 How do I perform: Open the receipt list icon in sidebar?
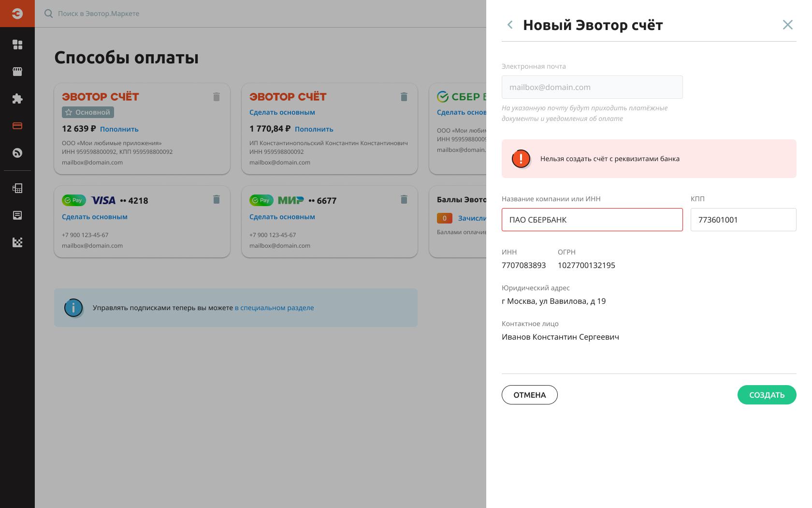[17, 215]
